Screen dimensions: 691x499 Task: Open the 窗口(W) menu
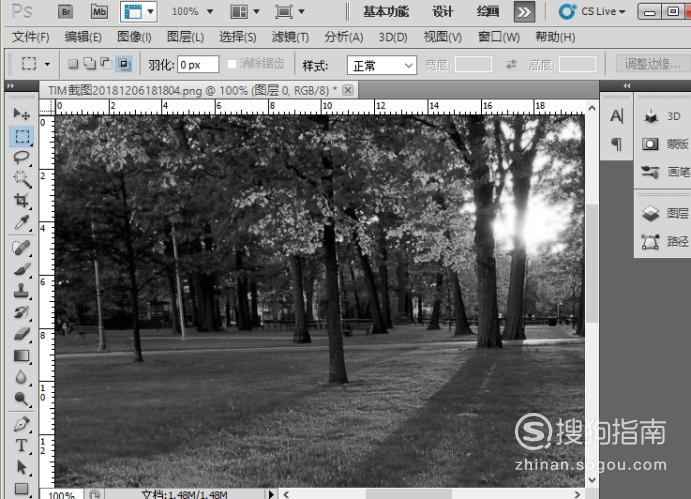pos(499,37)
